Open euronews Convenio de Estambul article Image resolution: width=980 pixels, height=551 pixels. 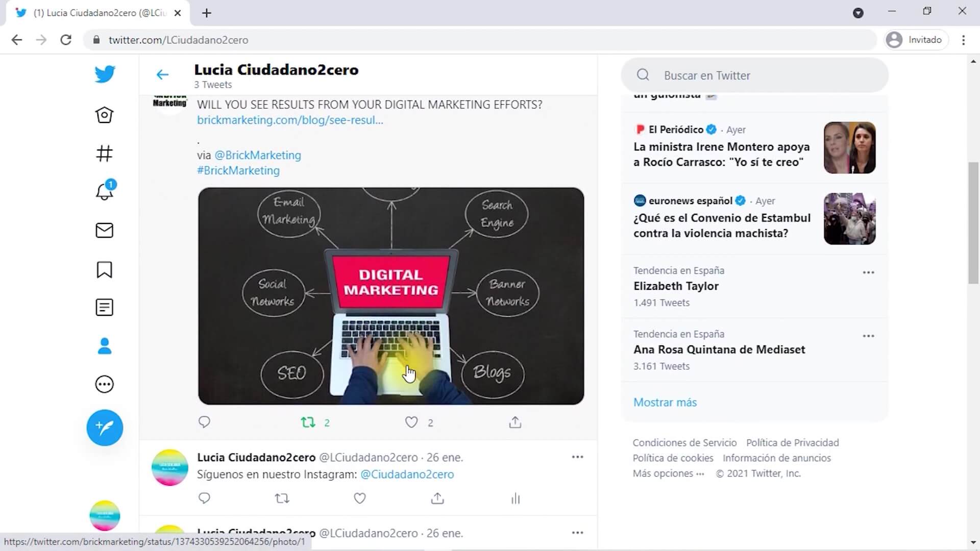[x=722, y=226]
